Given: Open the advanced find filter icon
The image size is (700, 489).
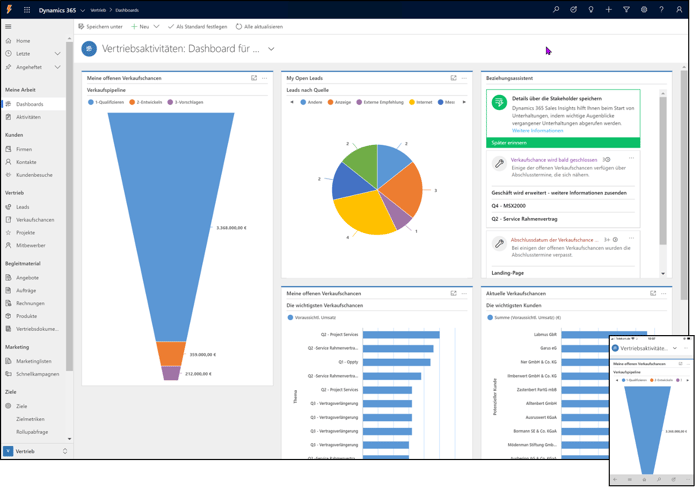Looking at the screenshot, I should 626,9.
